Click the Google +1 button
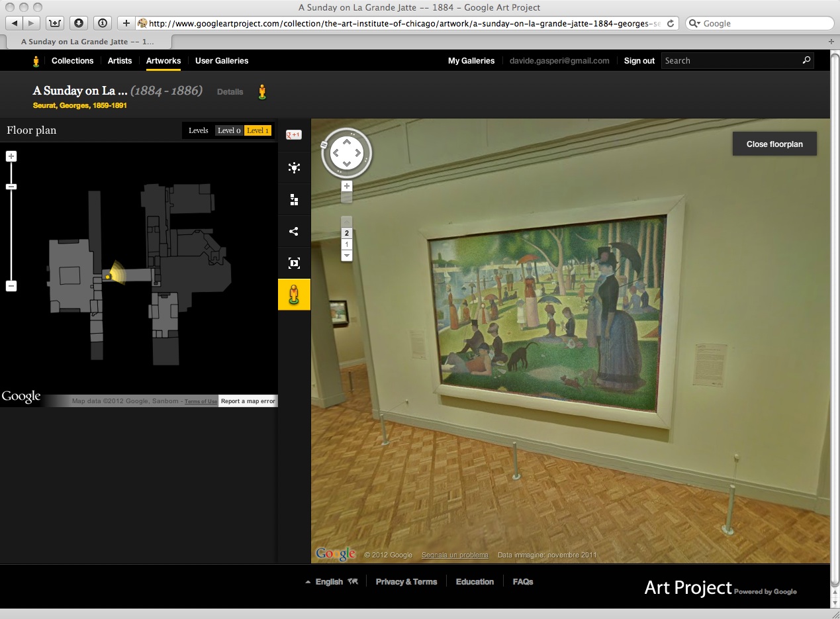 click(294, 135)
